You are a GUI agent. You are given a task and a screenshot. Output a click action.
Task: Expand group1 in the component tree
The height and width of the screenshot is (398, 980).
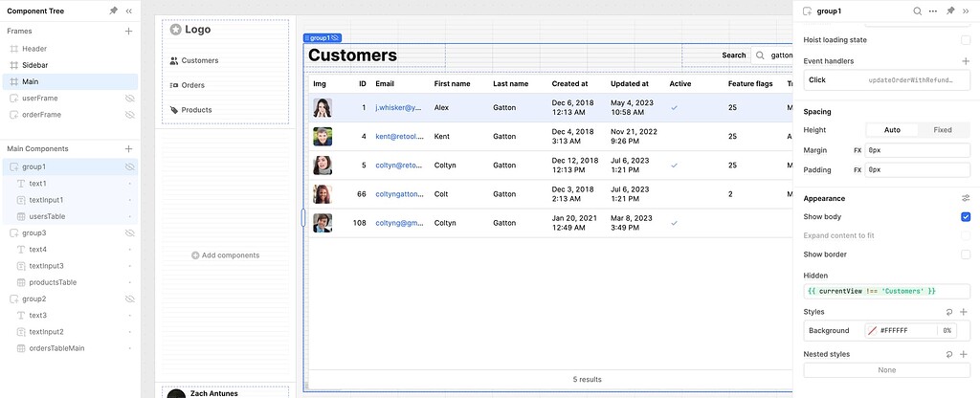point(13,166)
